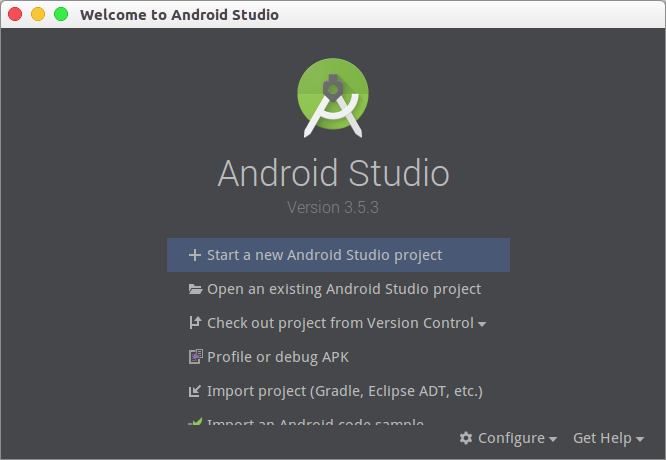666x460 pixels.
Task: Select Import project (Gradle, Eclipse ADT, etc.)
Action: pyautogui.click(x=338, y=391)
